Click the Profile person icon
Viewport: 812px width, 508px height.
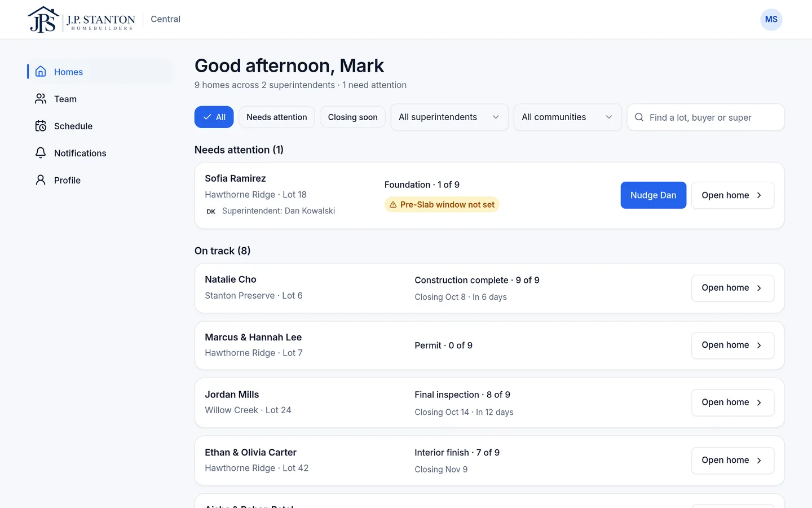pyautogui.click(x=41, y=180)
